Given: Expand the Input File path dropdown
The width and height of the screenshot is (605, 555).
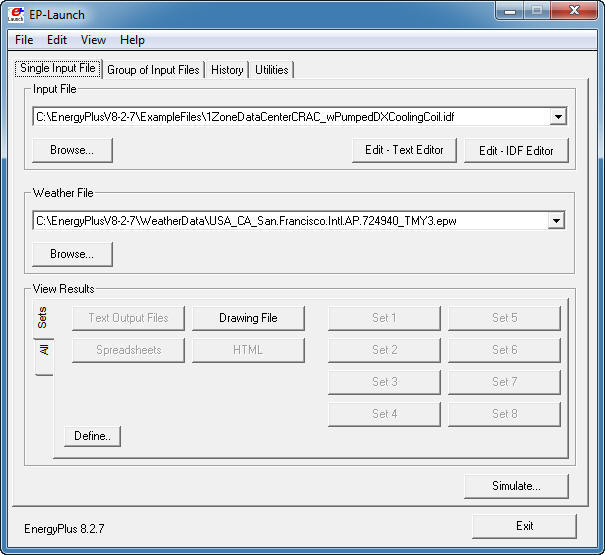Looking at the screenshot, I should tap(558, 117).
